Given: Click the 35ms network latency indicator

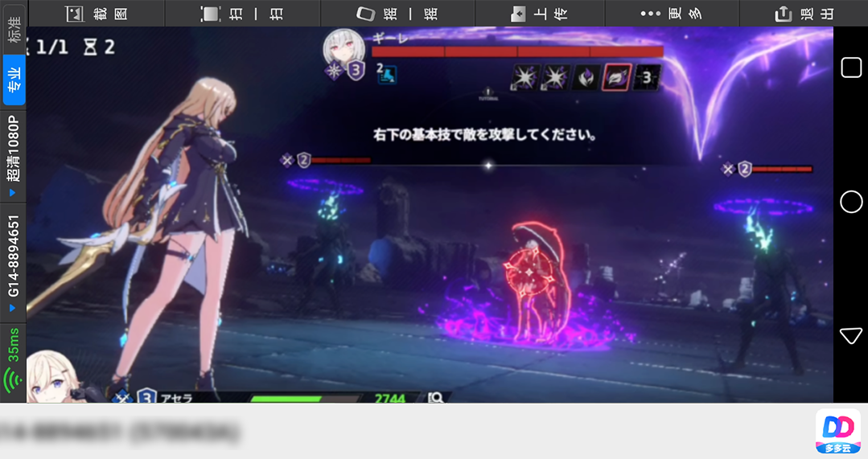Looking at the screenshot, I should [x=14, y=363].
